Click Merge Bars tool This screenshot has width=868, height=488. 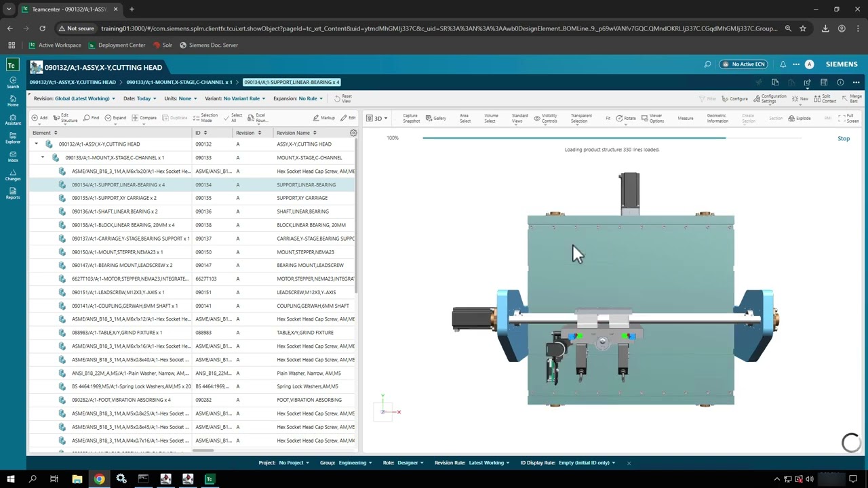coord(852,99)
